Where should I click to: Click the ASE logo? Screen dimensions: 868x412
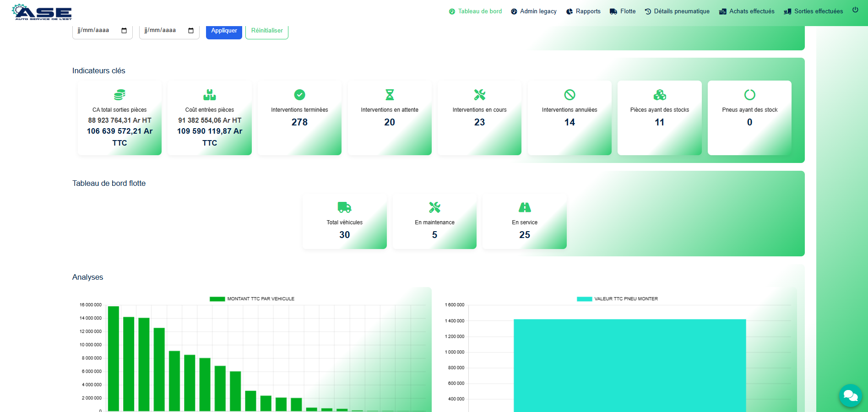[42, 12]
